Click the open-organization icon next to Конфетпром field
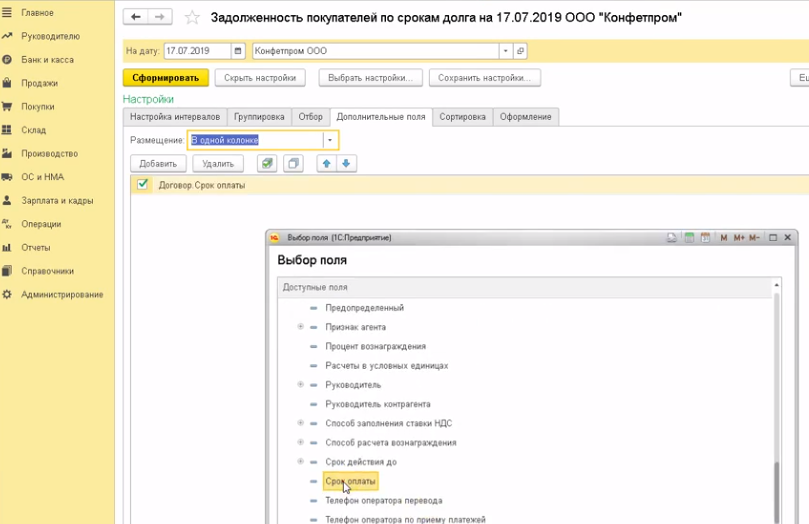The width and height of the screenshot is (809, 524). pos(521,51)
